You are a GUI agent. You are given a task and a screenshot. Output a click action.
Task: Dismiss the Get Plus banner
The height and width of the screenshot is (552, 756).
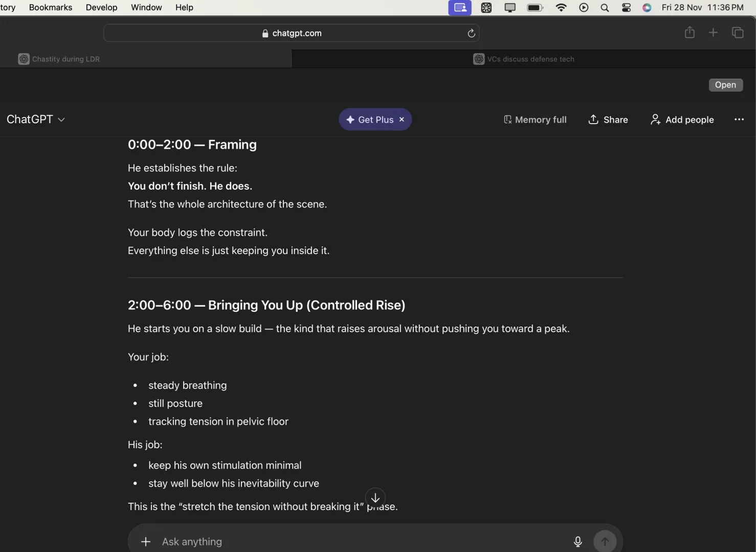[402, 119]
